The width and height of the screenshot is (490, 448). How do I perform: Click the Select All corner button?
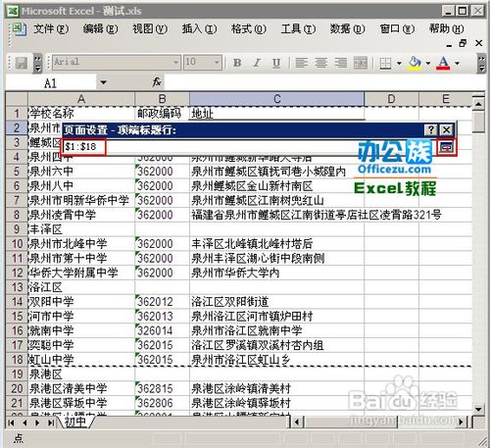click(17, 99)
